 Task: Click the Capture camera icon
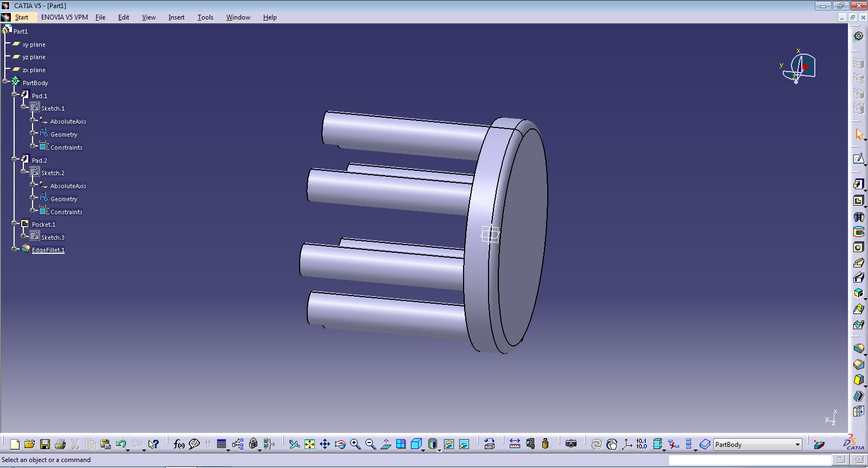tap(571, 444)
